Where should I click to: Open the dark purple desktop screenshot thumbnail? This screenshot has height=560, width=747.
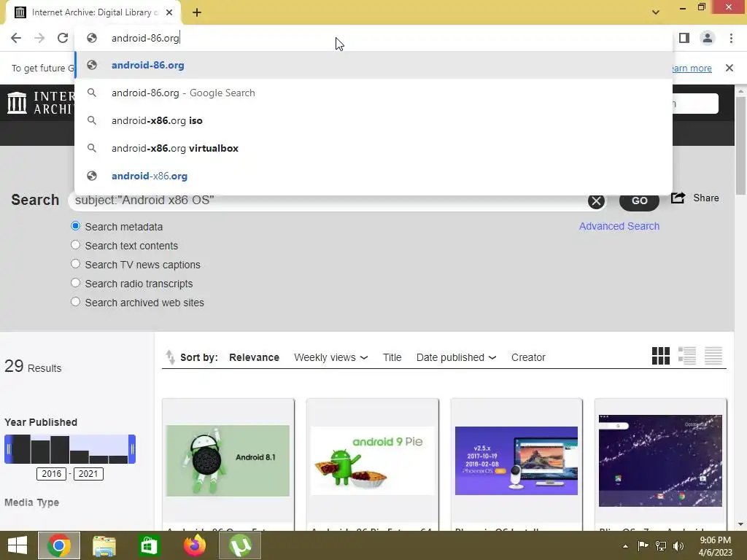click(x=660, y=461)
